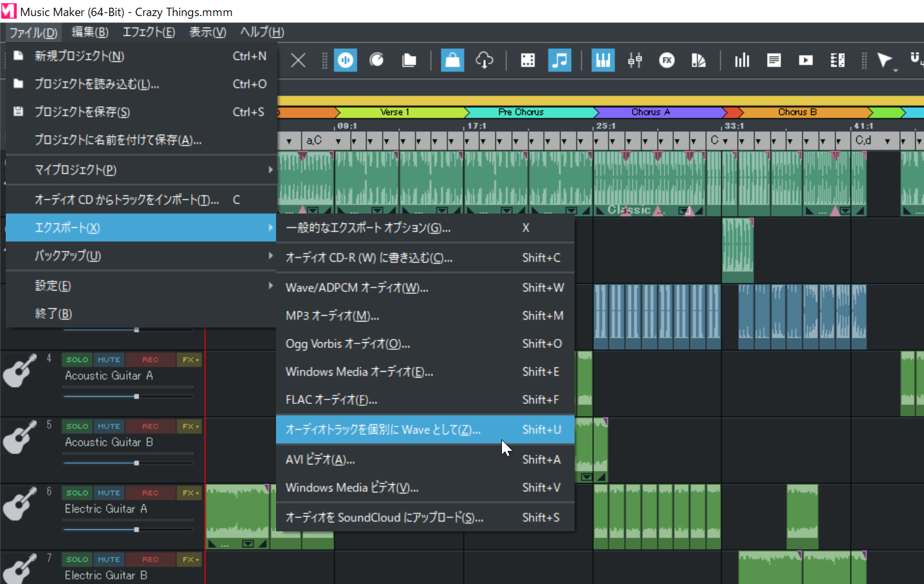Click the new project document icon
The width and height of the screenshot is (924, 584).
(19, 56)
